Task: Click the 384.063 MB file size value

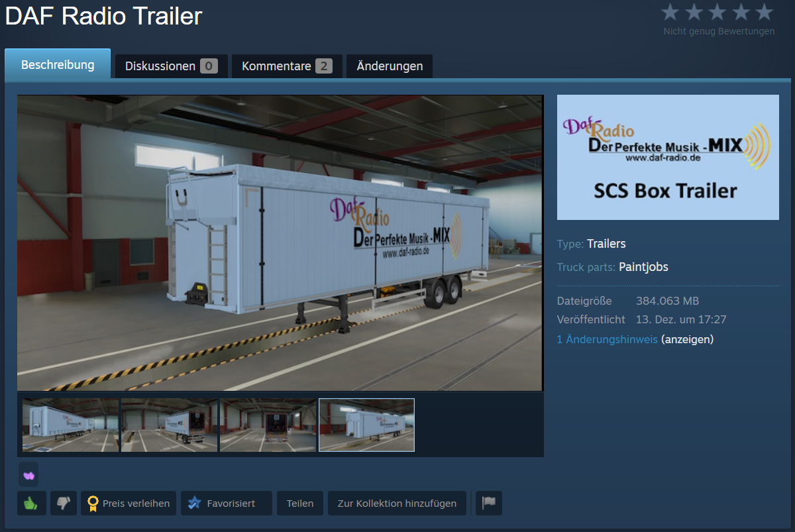Action: tap(667, 301)
